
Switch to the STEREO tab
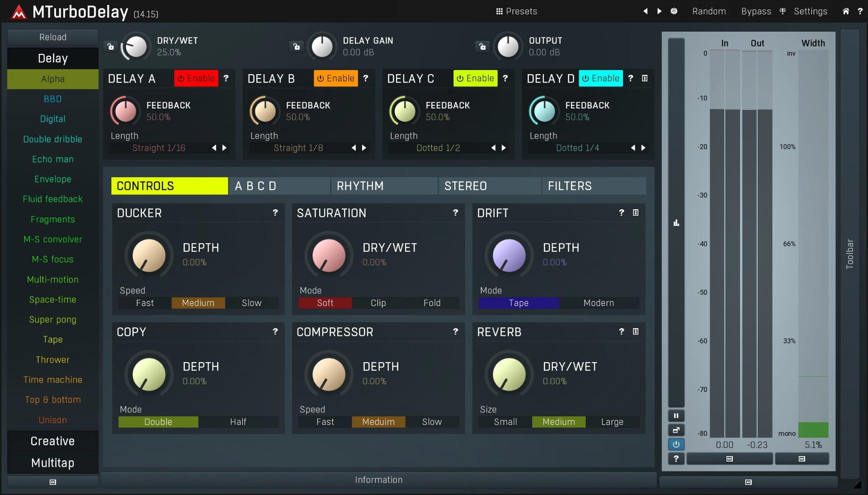(x=490, y=186)
